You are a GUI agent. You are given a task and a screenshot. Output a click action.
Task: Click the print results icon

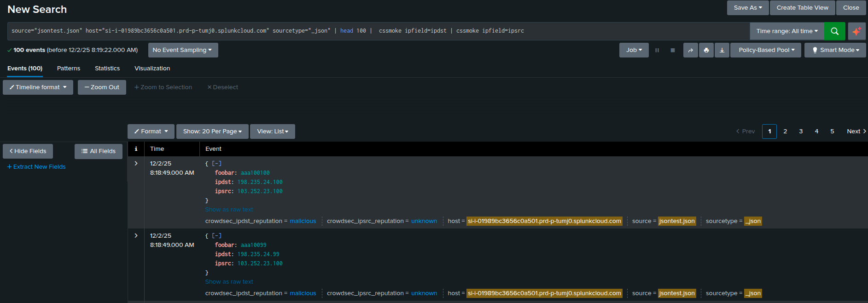pyautogui.click(x=706, y=50)
